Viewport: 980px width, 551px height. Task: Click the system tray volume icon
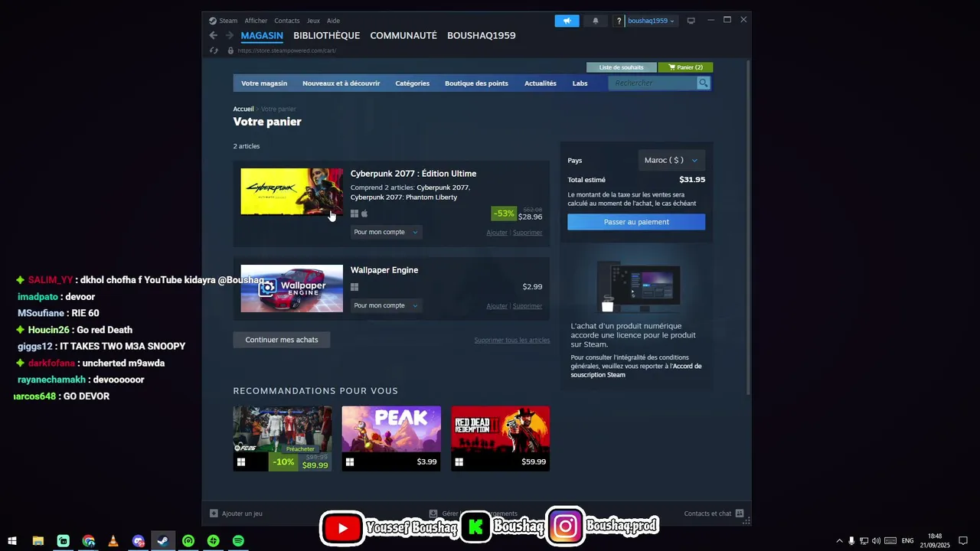coord(876,541)
